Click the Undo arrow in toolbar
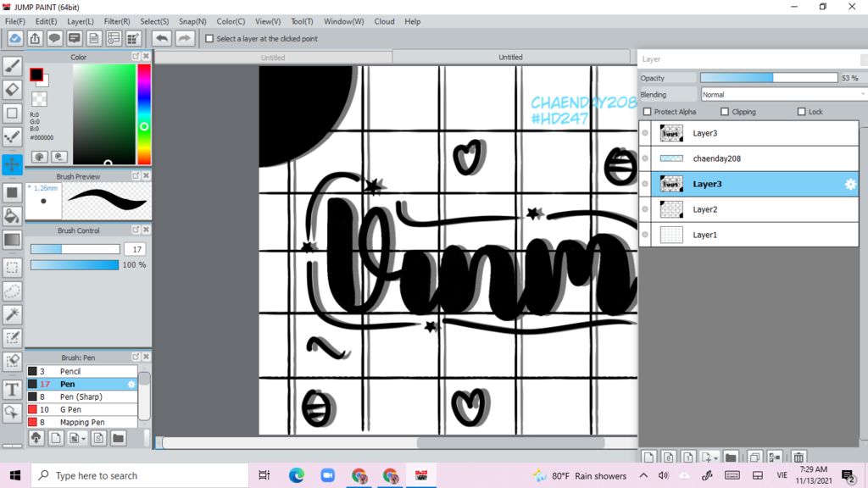This screenshot has width=868, height=488. coord(162,38)
